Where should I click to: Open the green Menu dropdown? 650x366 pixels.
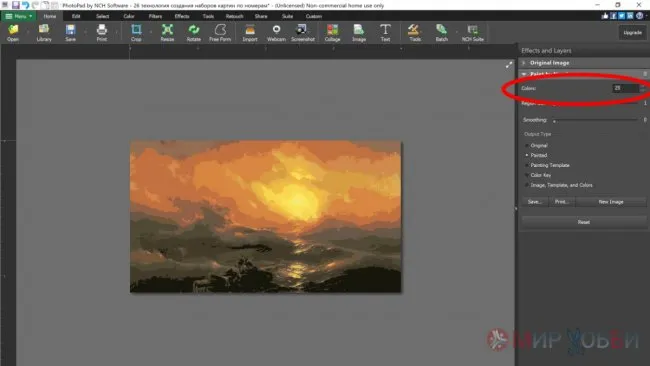(19, 16)
